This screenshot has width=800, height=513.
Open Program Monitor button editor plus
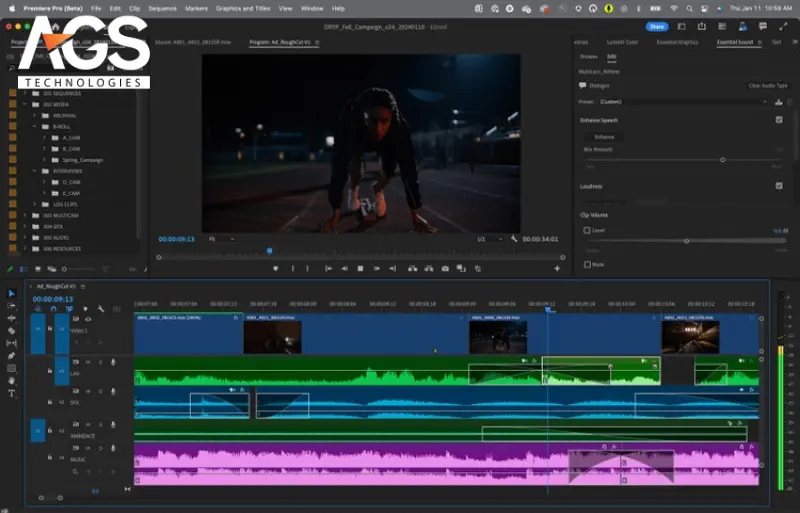pyautogui.click(x=557, y=268)
